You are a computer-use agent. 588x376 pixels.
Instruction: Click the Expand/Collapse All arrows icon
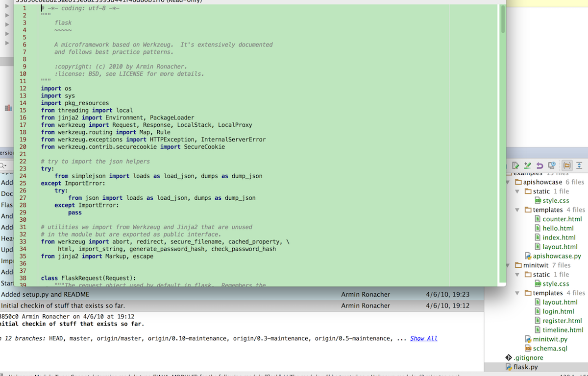pyautogui.click(x=579, y=165)
